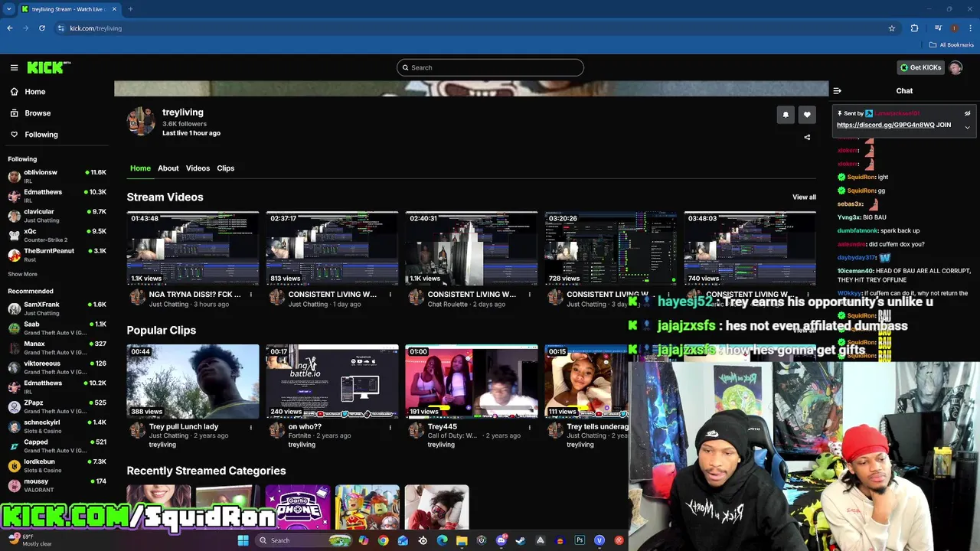
Task: Click Show More under Following
Action: [22, 274]
